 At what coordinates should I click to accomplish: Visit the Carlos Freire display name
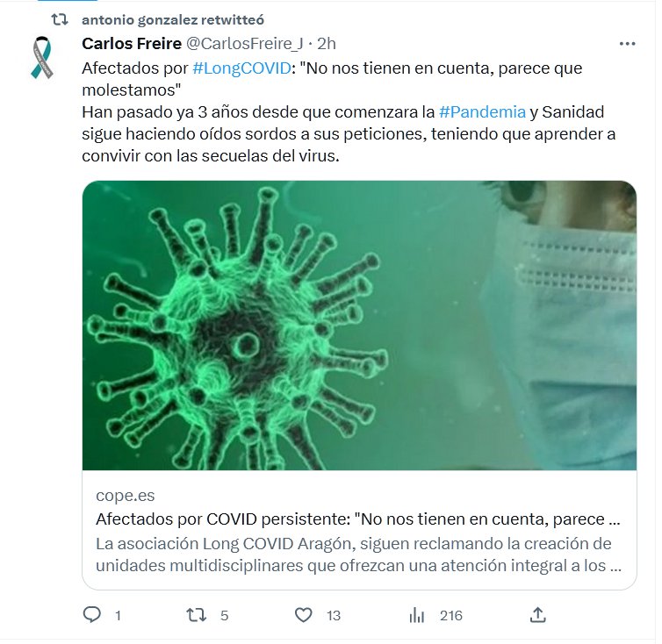click(132, 44)
